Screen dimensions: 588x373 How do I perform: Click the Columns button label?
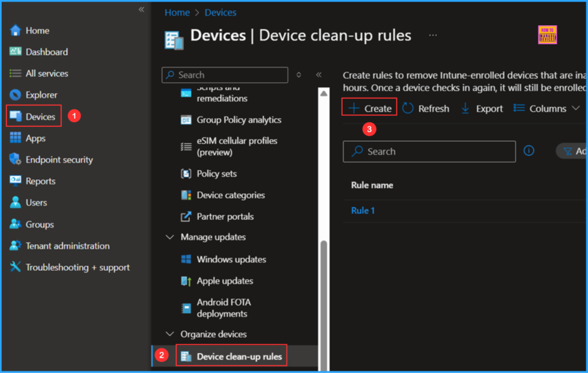coord(547,108)
